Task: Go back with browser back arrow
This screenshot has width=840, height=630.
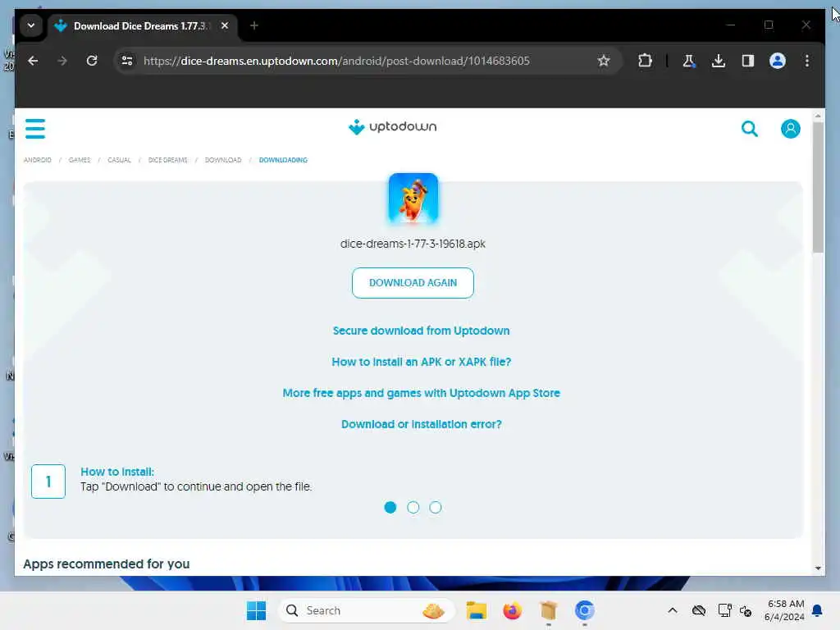Action: pos(33,61)
